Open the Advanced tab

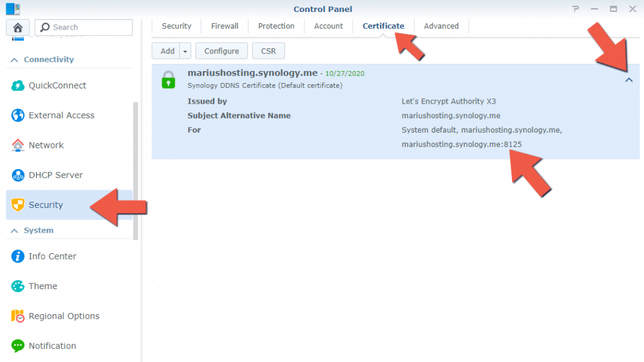(x=441, y=26)
